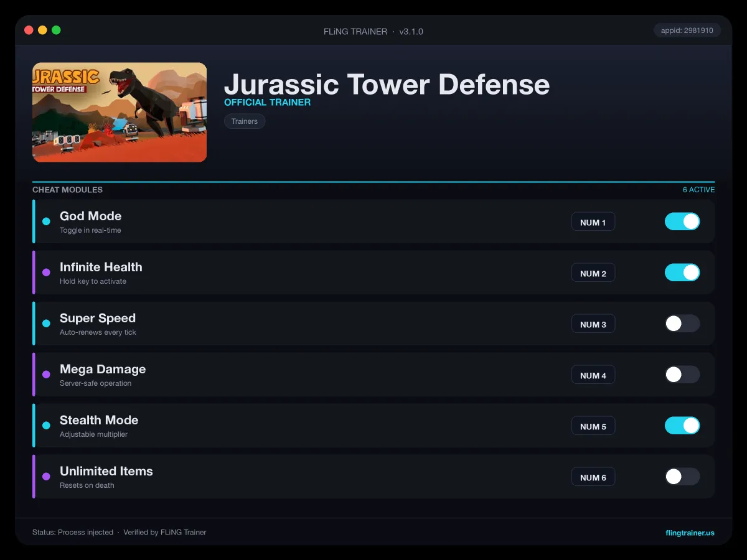Viewport: 747px width, 560px height.
Task: Click the OFFICIAL TRAINER subtitle
Action: [267, 102]
